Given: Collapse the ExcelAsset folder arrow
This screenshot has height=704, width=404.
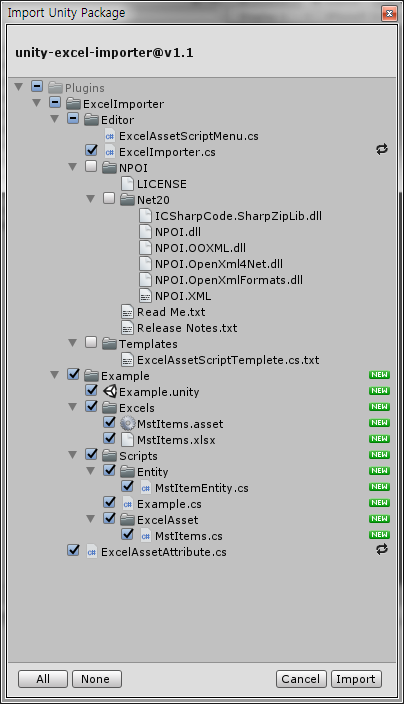Looking at the screenshot, I should pyautogui.click(x=91, y=519).
